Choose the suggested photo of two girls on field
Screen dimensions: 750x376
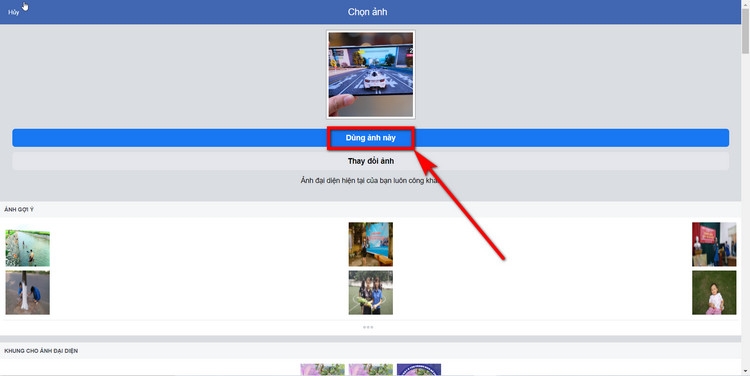pyautogui.click(x=371, y=292)
